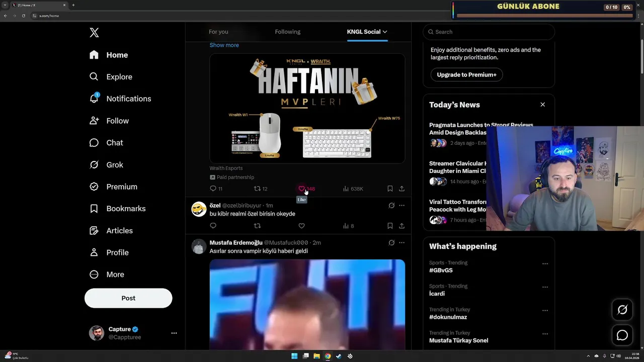Click the Wraith Esports sponsor name
The height and width of the screenshot is (362, 644).
tap(226, 168)
